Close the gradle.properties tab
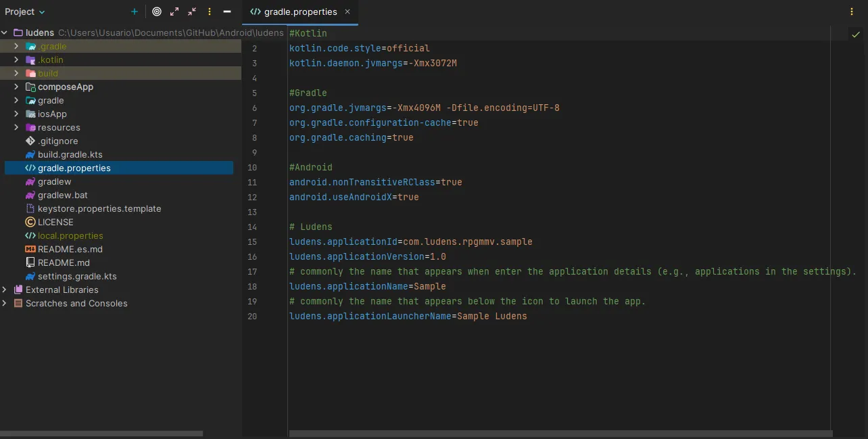This screenshot has width=868, height=439. click(347, 11)
